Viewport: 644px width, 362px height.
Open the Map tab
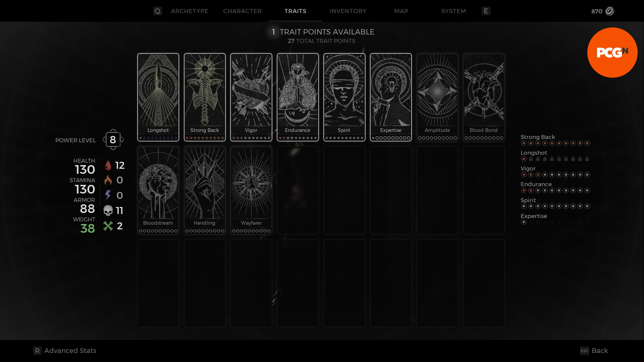pyautogui.click(x=401, y=11)
